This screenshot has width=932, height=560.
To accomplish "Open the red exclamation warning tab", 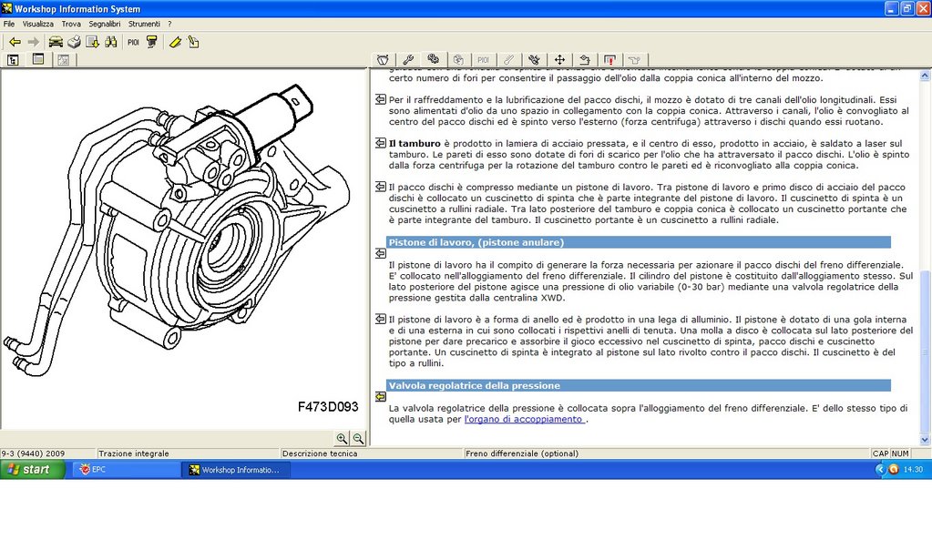I will [x=609, y=59].
